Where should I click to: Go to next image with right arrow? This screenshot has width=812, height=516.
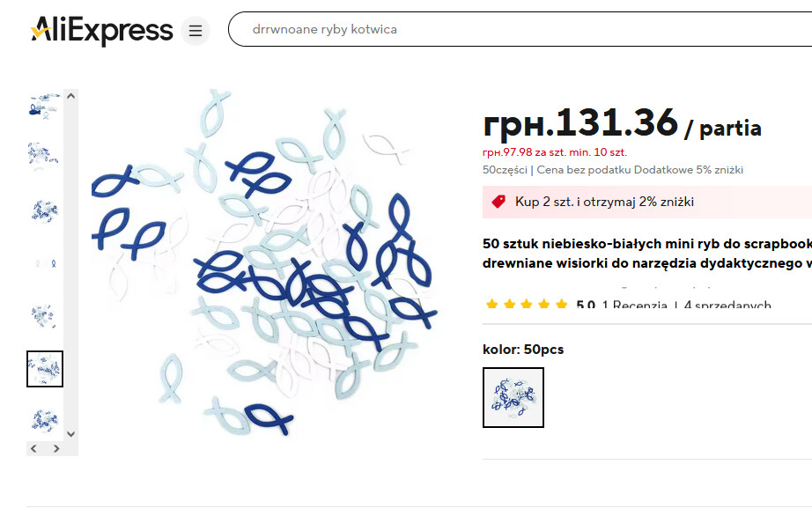56,448
